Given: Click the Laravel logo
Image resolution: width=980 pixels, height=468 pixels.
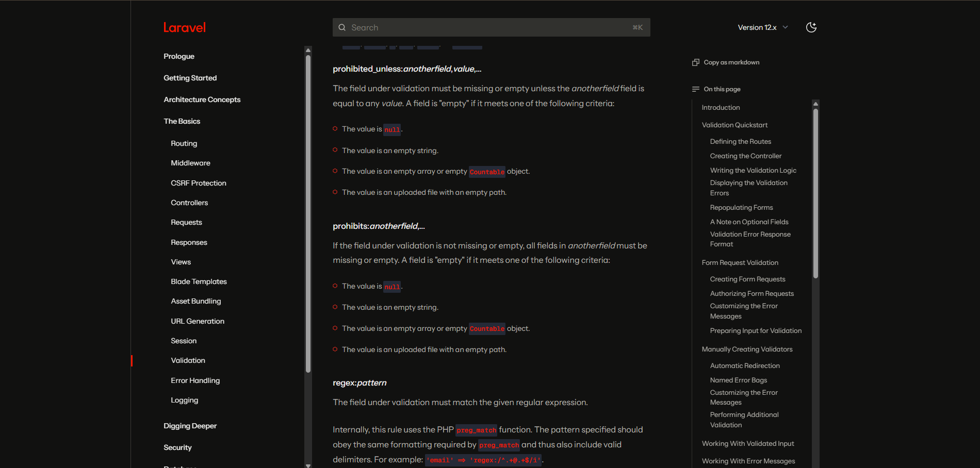Looking at the screenshot, I should [184, 28].
